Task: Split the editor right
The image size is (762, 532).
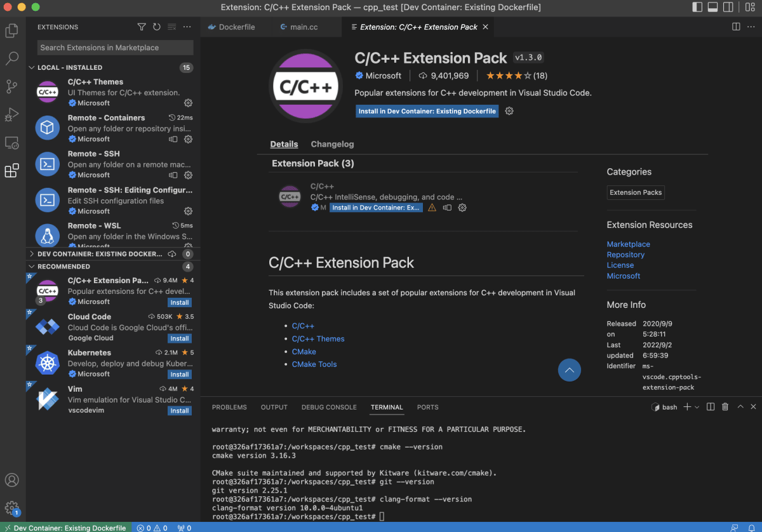Action: point(736,27)
